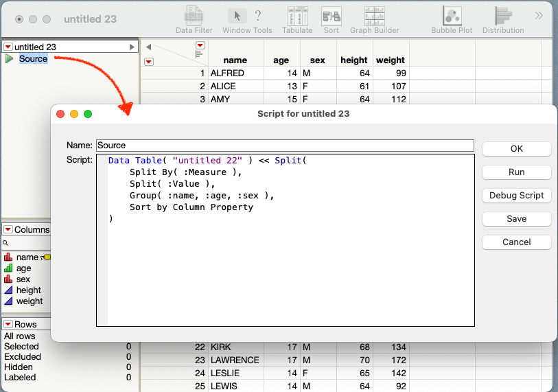558x392 pixels.
Task: Open the Columns panel red triangle menu
Action: coord(8,230)
